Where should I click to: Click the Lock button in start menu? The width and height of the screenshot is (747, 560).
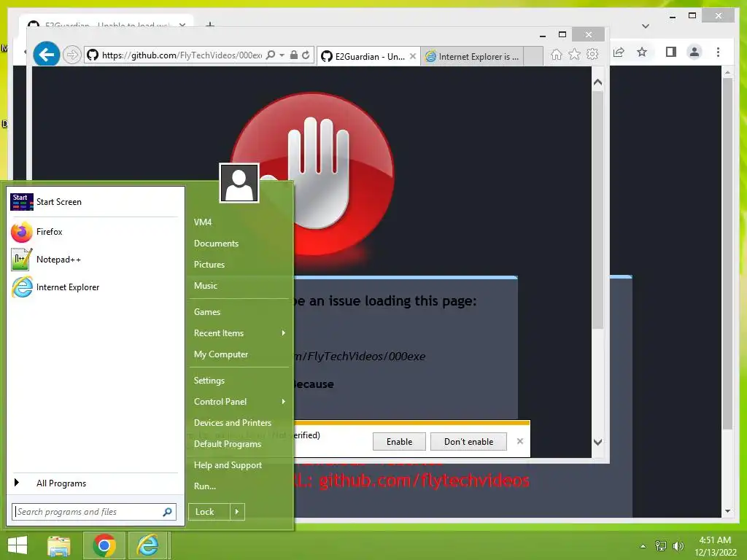pyautogui.click(x=209, y=512)
